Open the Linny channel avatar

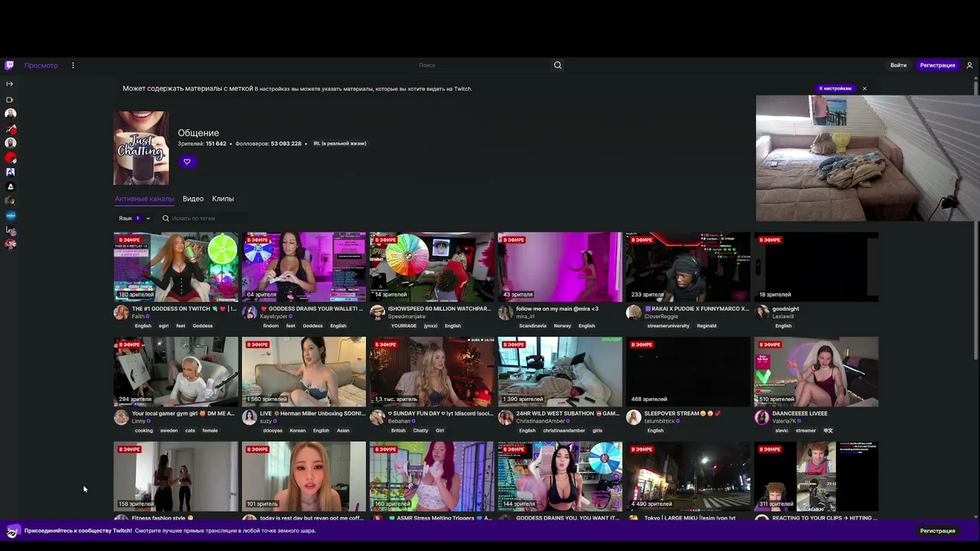121,417
